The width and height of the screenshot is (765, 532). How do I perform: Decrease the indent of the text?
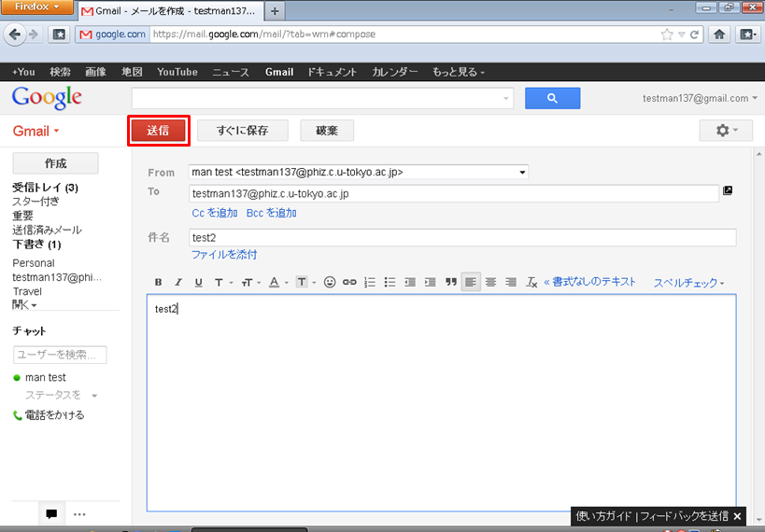coord(410,282)
